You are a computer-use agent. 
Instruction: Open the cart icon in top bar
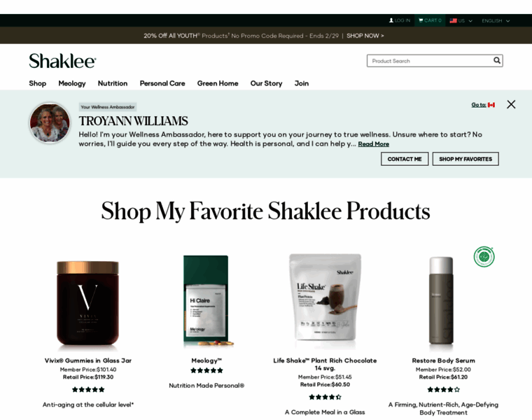[421, 20]
